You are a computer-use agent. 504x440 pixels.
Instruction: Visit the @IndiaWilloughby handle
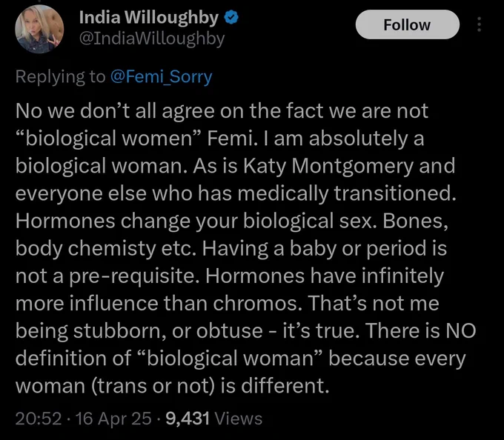click(152, 39)
